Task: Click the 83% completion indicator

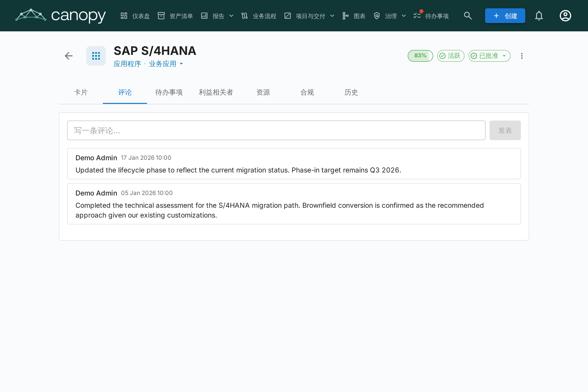Action: point(420,56)
